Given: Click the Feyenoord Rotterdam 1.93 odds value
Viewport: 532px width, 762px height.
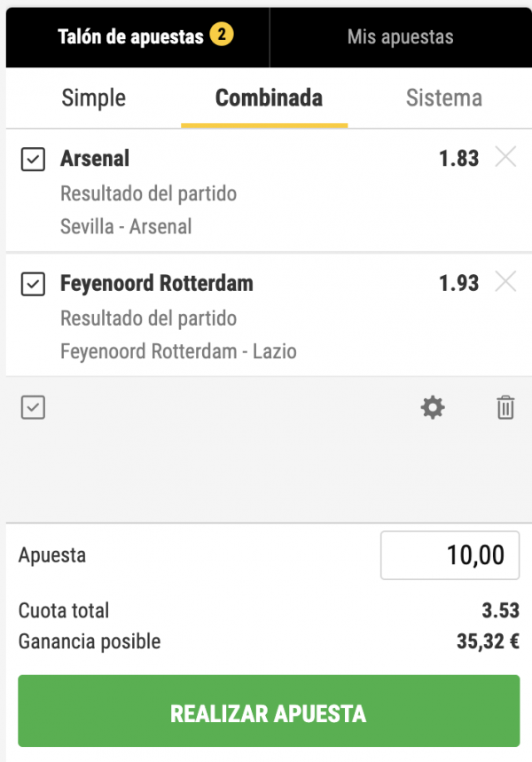Looking at the screenshot, I should [458, 283].
